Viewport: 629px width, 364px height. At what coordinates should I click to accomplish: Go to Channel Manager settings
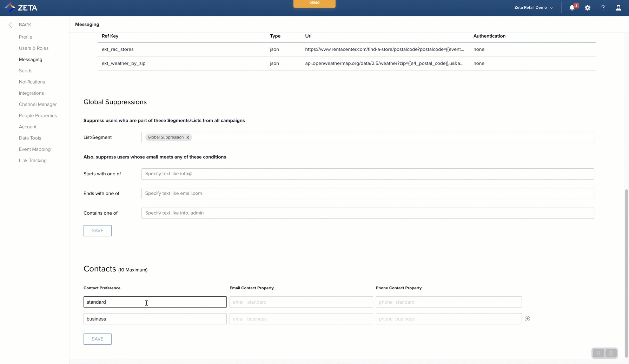(x=38, y=104)
